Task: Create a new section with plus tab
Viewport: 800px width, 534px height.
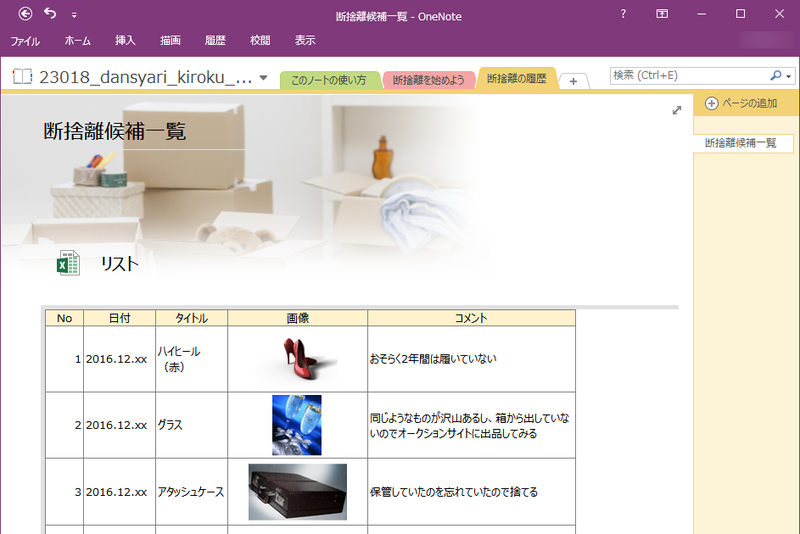Action: [x=573, y=81]
